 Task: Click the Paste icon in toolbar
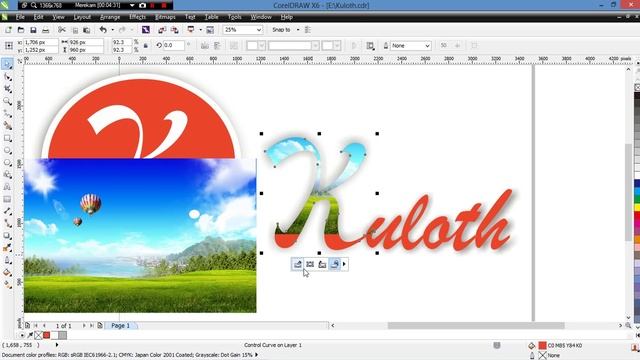87,30
